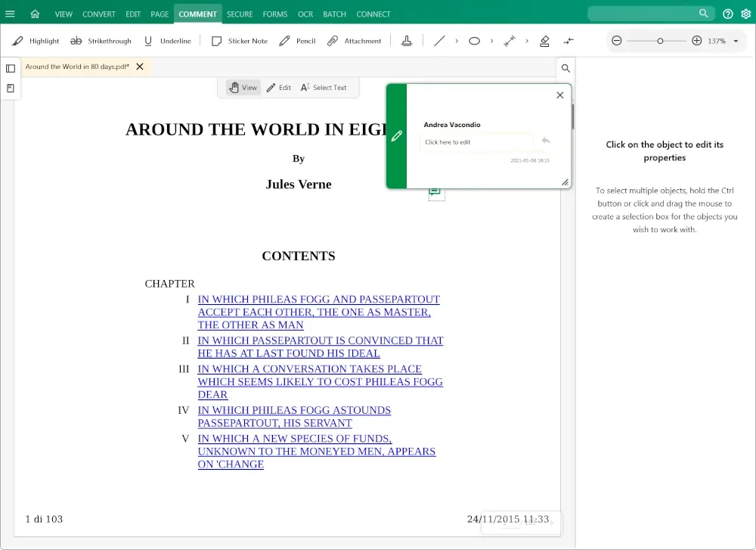The width and height of the screenshot is (756, 550).
Task: Choose the ellipse shape tool
Action: click(474, 41)
